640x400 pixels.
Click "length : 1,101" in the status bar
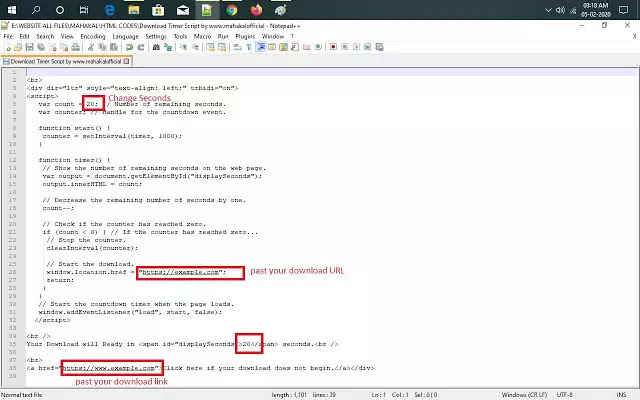point(289,395)
